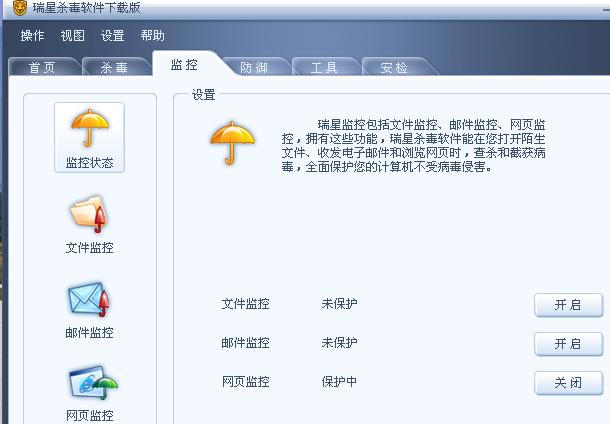Click 关闭 button for 网页监控
Viewport: 610px width, 424px height.
click(568, 383)
